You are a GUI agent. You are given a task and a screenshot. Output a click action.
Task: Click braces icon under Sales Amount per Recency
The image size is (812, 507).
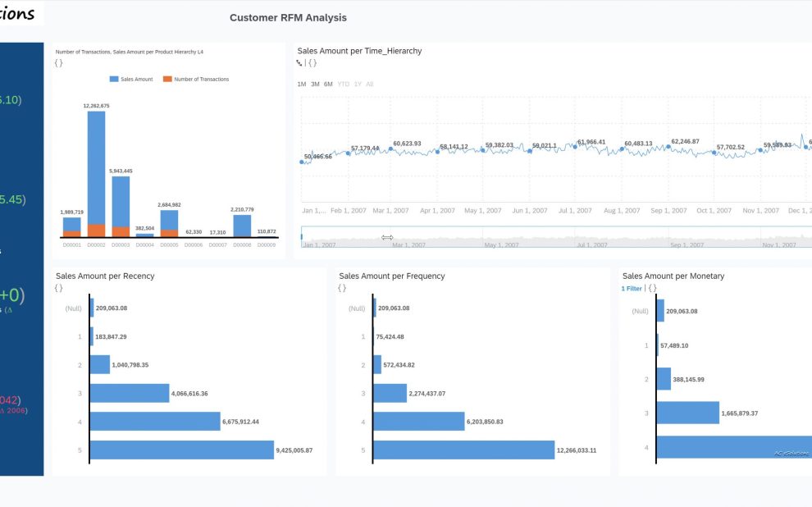tap(58, 288)
